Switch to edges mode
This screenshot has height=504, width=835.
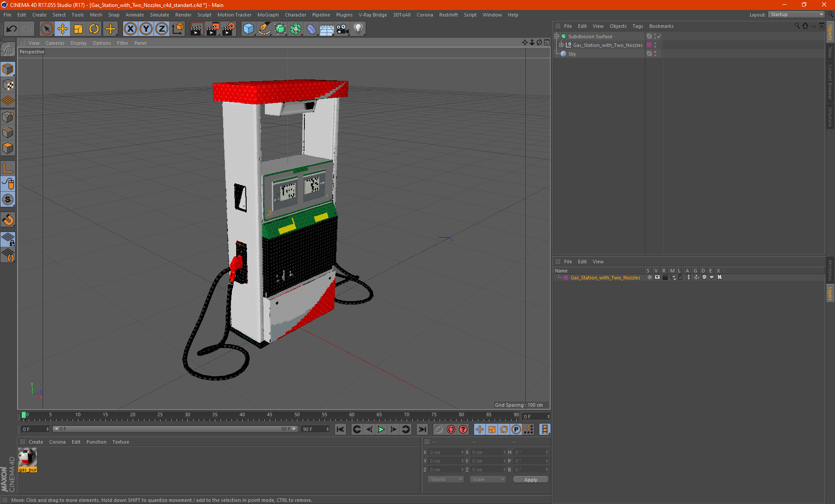(8, 133)
